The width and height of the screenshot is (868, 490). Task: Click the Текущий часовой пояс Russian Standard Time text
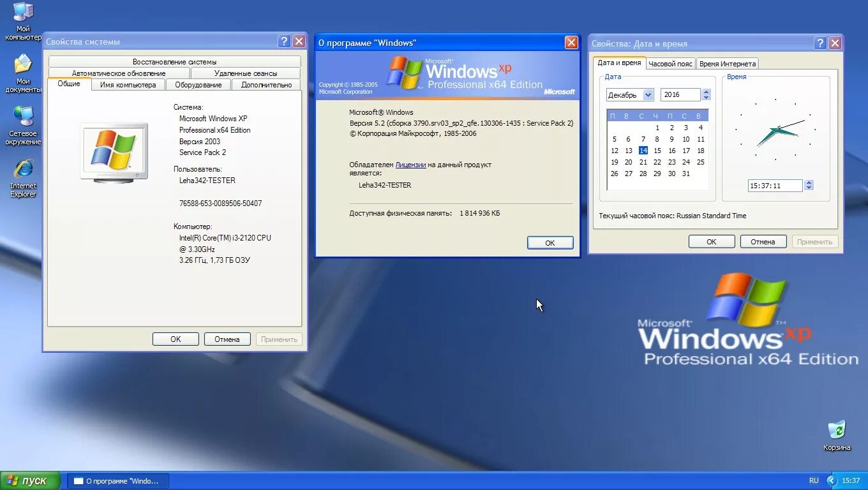coord(673,216)
